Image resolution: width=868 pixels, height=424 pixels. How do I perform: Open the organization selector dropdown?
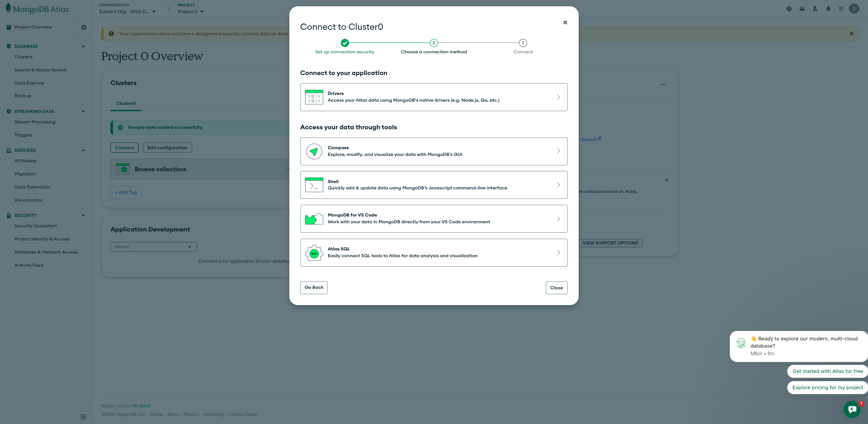point(127,12)
